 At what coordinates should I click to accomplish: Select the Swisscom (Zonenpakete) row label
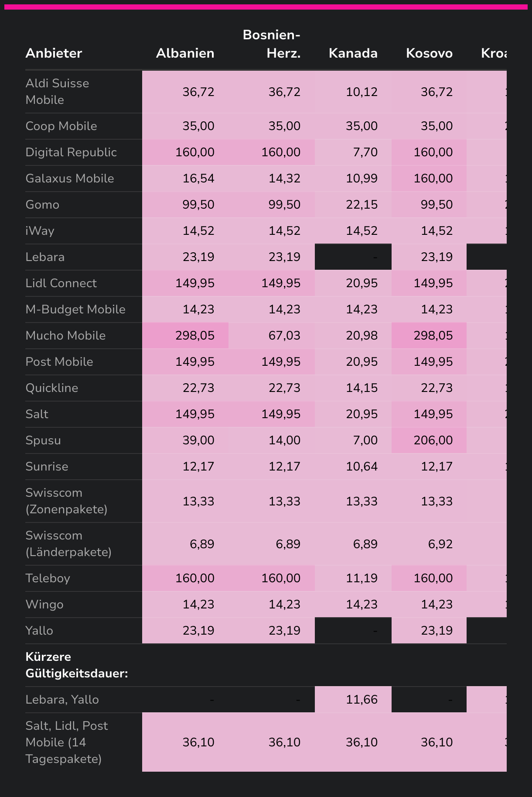[x=66, y=501]
